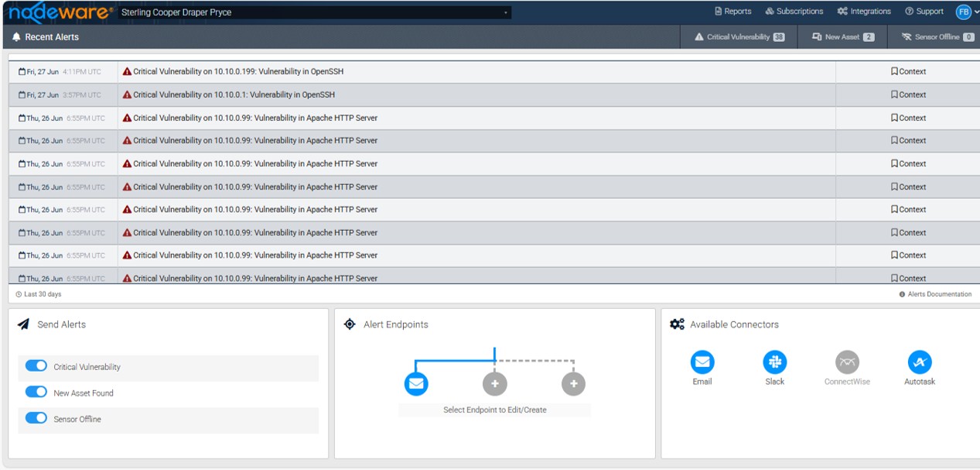Image resolution: width=980 pixels, height=470 pixels.
Task: Disable Critical Vulnerability alerts toggle
Action: pyautogui.click(x=36, y=366)
